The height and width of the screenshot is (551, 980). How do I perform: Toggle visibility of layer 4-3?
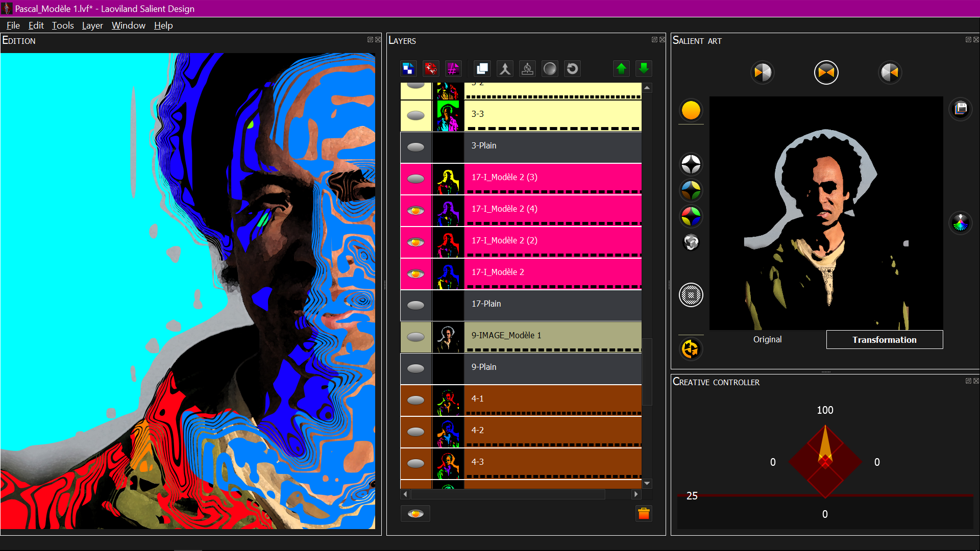(x=416, y=463)
